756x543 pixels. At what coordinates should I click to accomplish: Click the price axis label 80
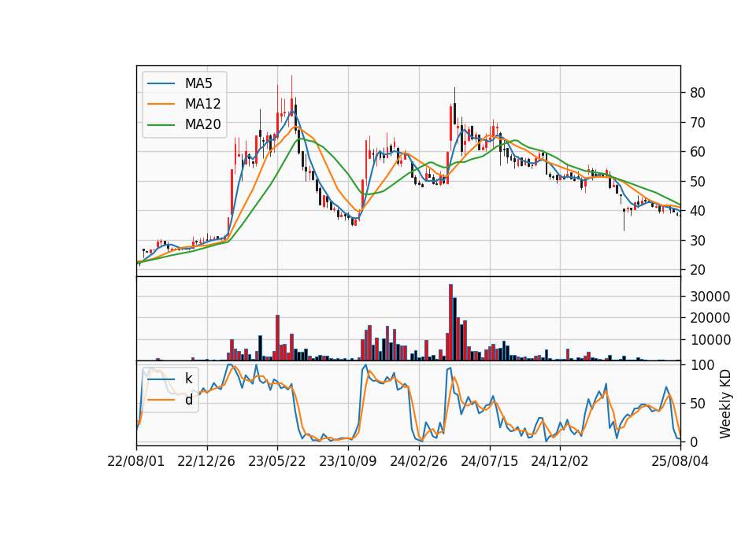click(x=697, y=93)
